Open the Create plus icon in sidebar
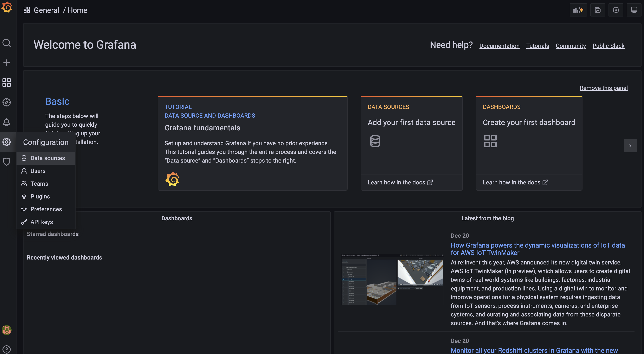The width and height of the screenshot is (644, 354). pyautogui.click(x=6, y=63)
